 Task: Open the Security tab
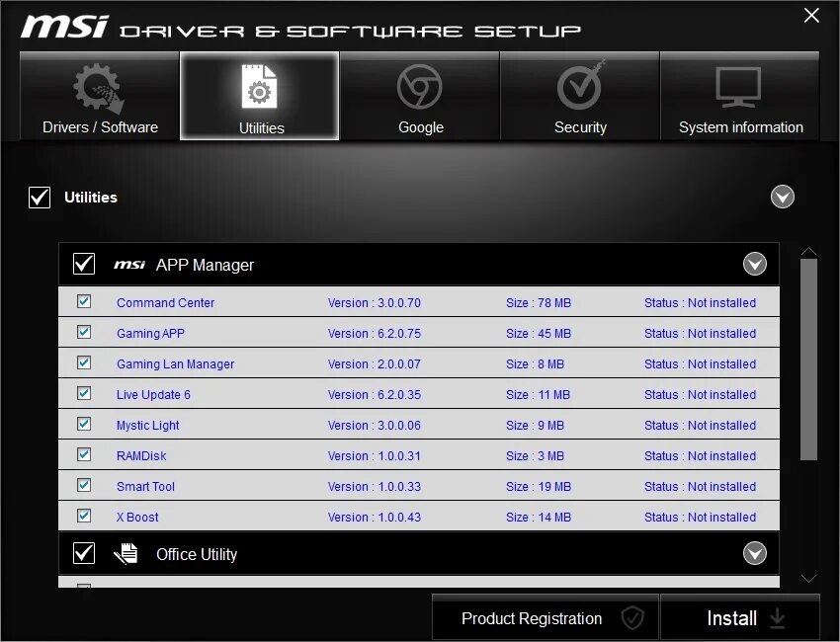(x=580, y=96)
